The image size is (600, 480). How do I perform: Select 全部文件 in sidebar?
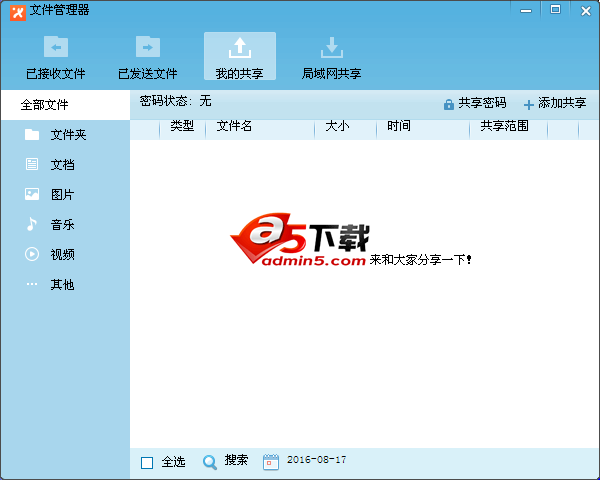click(65, 105)
